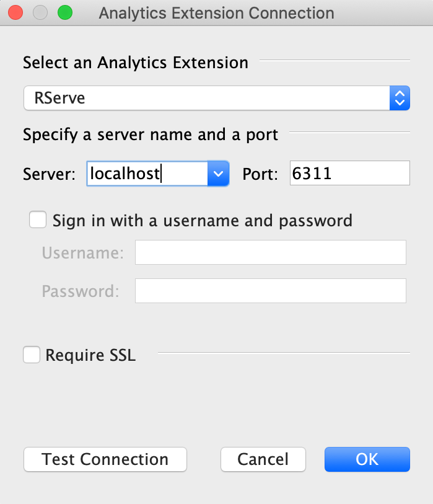Image resolution: width=433 pixels, height=504 pixels.
Task: Click the yellow minimize window button
Action: (40, 12)
